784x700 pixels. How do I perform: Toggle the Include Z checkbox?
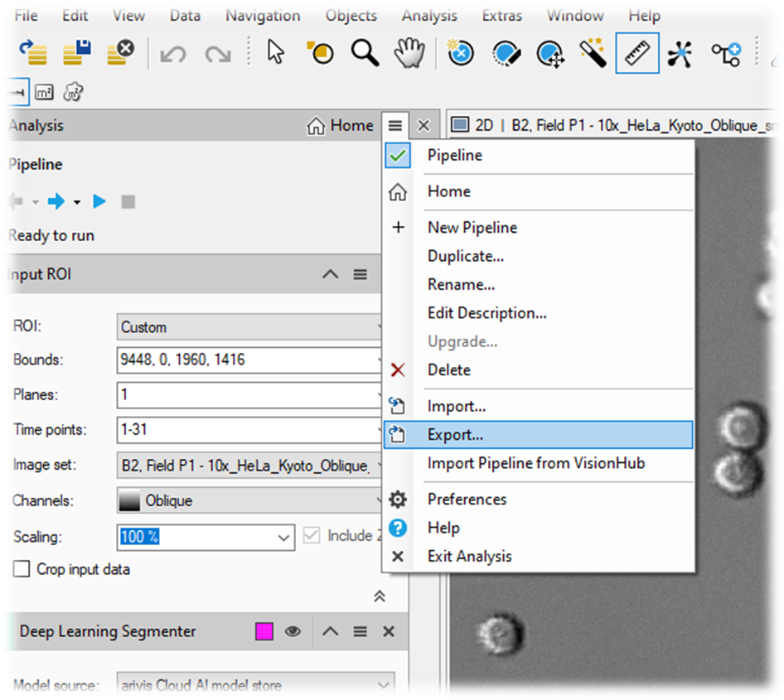pyautogui.click(x=312, y=534)
